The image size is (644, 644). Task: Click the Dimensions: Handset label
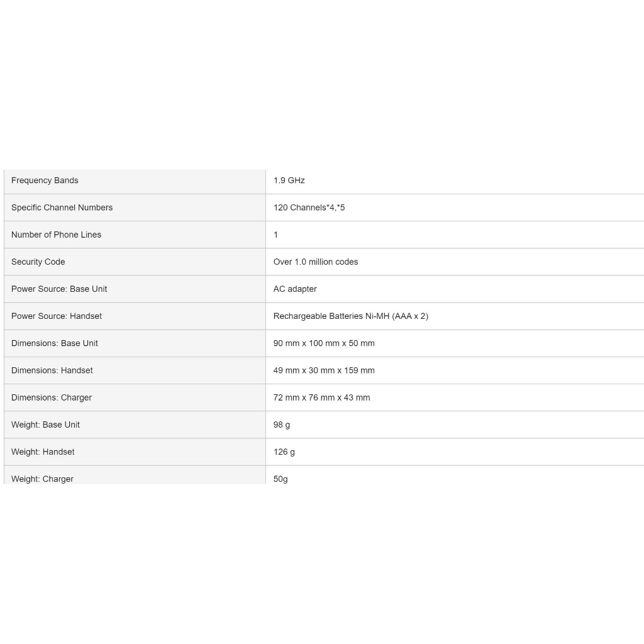(x=52, y=370)
